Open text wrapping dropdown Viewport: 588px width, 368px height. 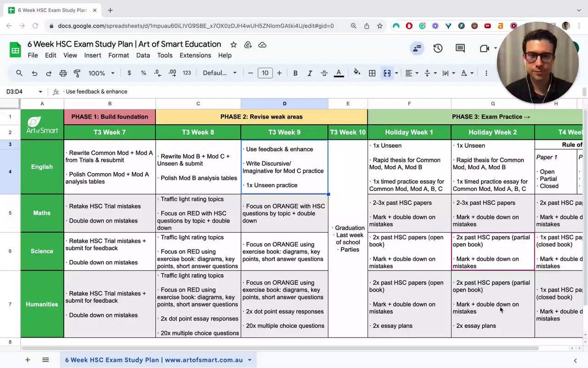[448, 73]
